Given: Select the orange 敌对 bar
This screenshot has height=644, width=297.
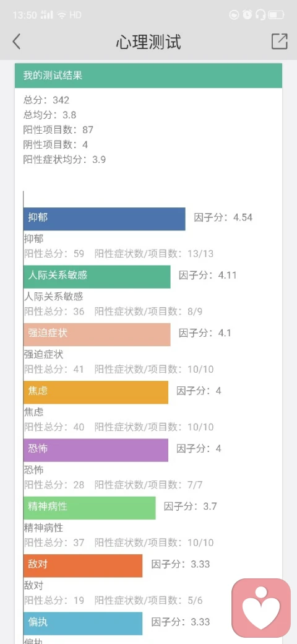Looking at the screenshot, I should 83,565.
